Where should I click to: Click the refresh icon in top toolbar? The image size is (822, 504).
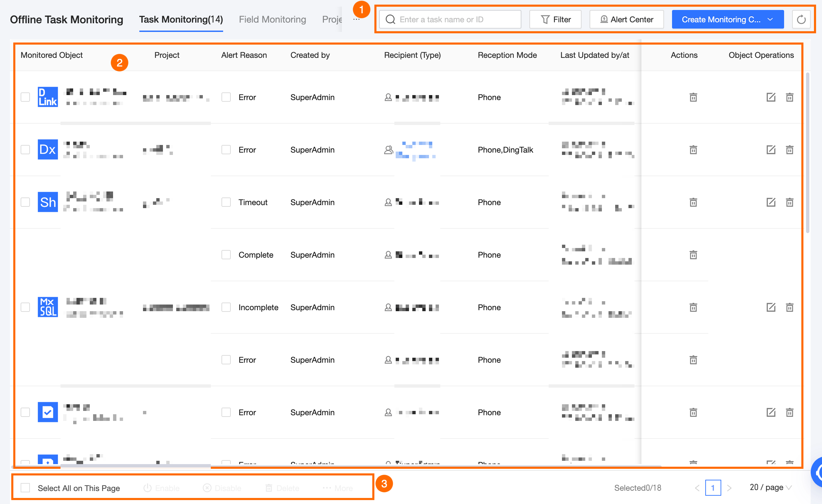click(801, 19)
